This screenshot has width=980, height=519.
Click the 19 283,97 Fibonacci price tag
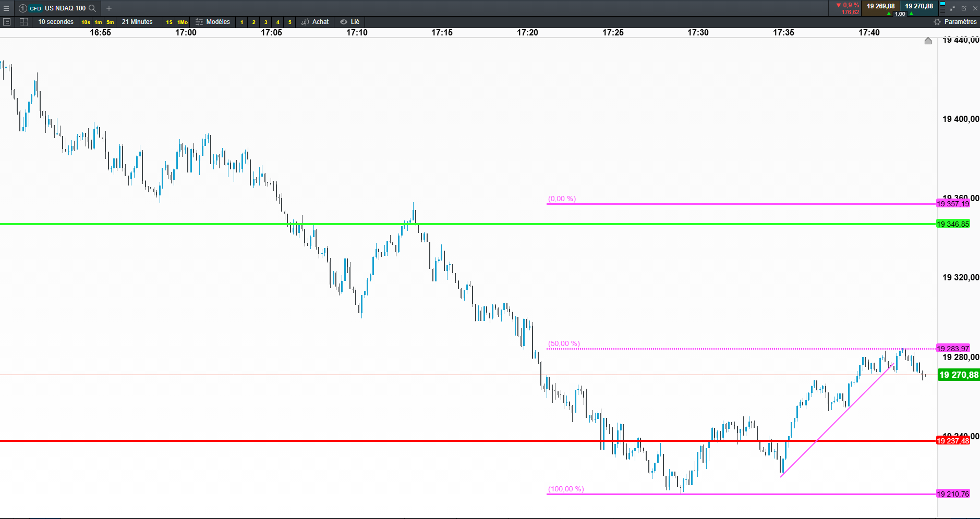[953, 349]
